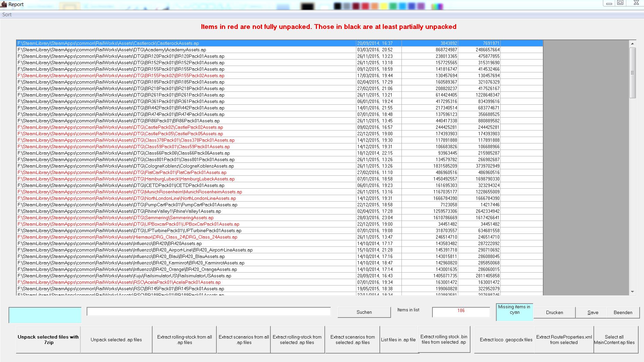Click the list scrollbar up arrow
The height and width of the screenshot is (362, 644).
[632, 44]
